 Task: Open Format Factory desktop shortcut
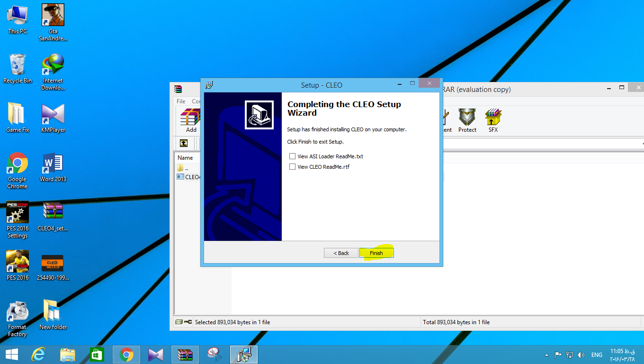18,318
